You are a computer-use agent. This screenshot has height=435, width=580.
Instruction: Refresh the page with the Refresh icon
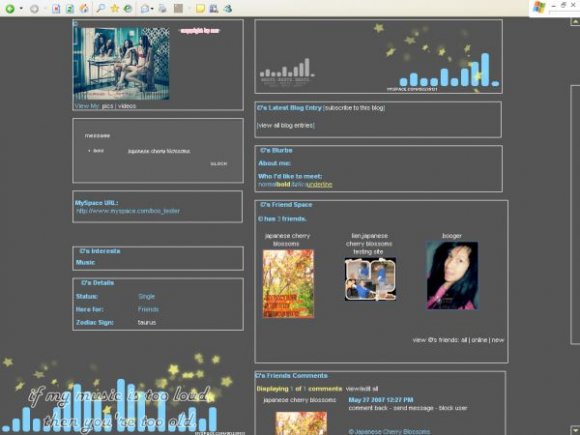(70, 8)
